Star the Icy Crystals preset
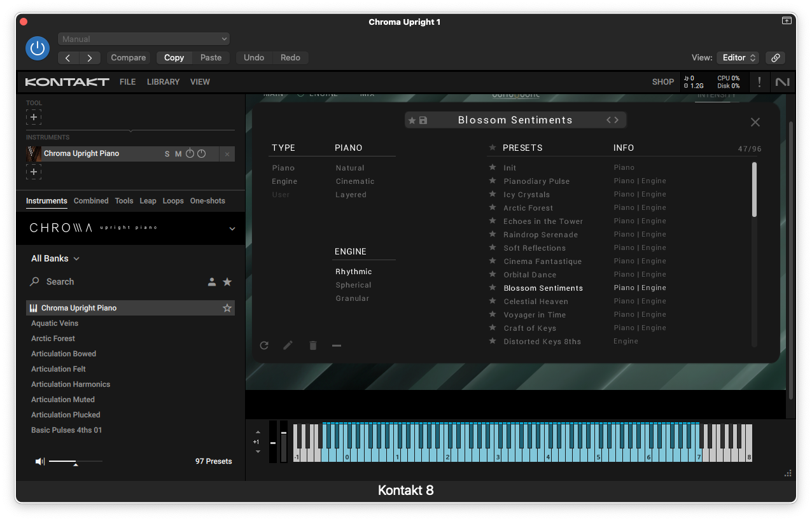The image size is (812, 521). point(492,195)
